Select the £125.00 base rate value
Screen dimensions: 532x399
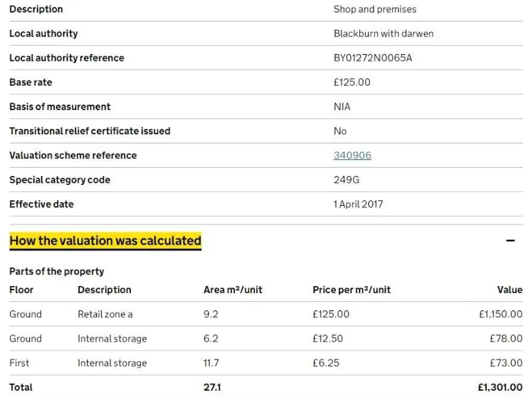352,82
